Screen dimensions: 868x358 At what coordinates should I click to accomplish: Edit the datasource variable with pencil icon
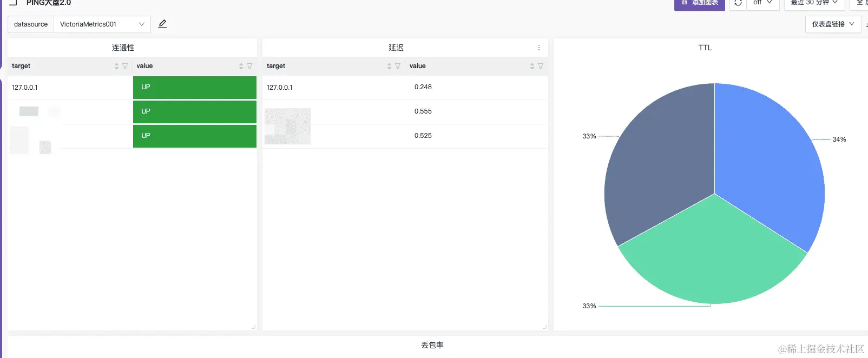pos(162,24)
